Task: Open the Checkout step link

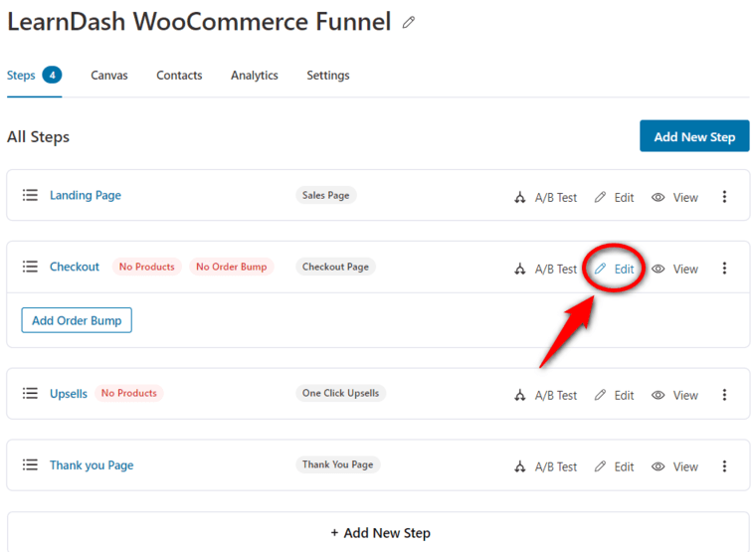Action: tap(75, 267)
